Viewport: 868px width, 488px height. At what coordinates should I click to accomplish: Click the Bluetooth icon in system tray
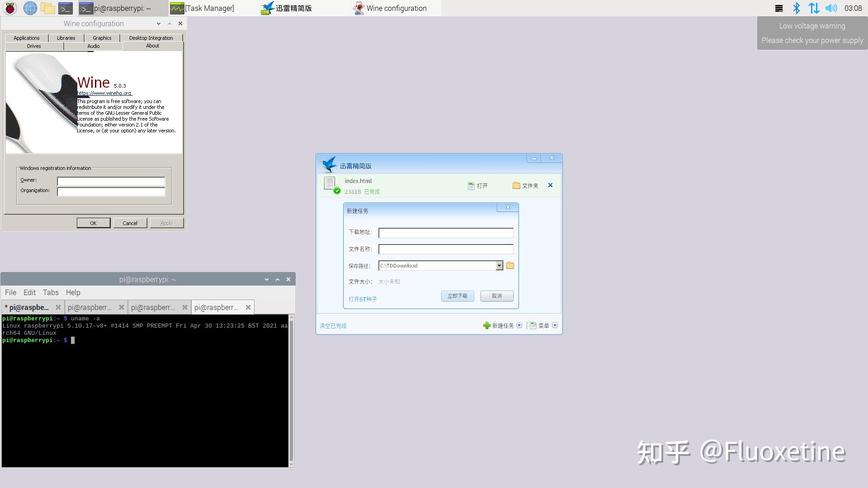pyautogui.click(x=797, y=8)
